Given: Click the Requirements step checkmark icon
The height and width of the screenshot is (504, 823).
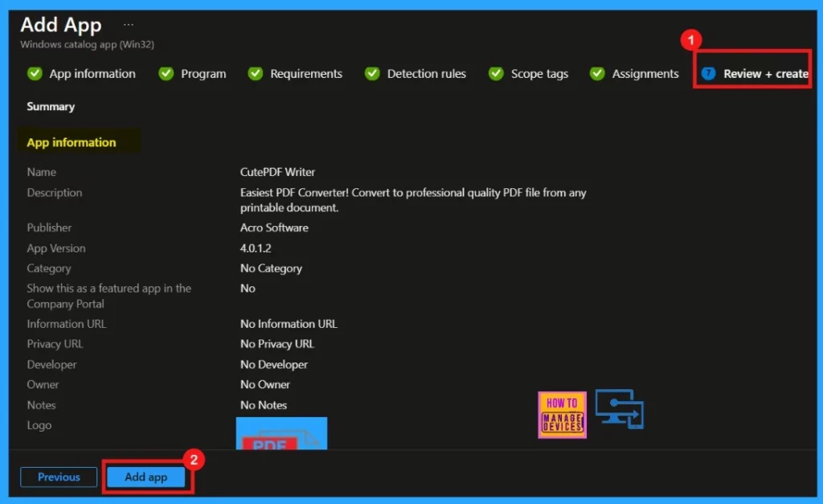Looking at the screenshot, I should point(255,73).
